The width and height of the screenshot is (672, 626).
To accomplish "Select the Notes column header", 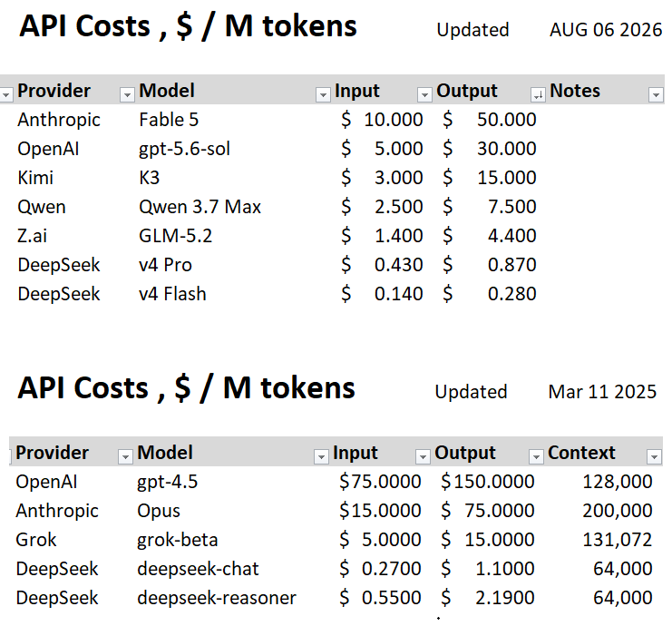I will 575,91.
